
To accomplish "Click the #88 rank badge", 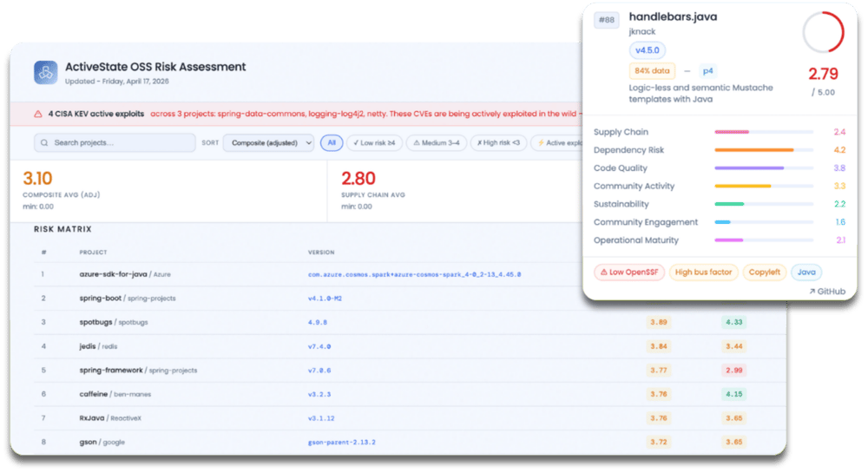I will (607, 20).
